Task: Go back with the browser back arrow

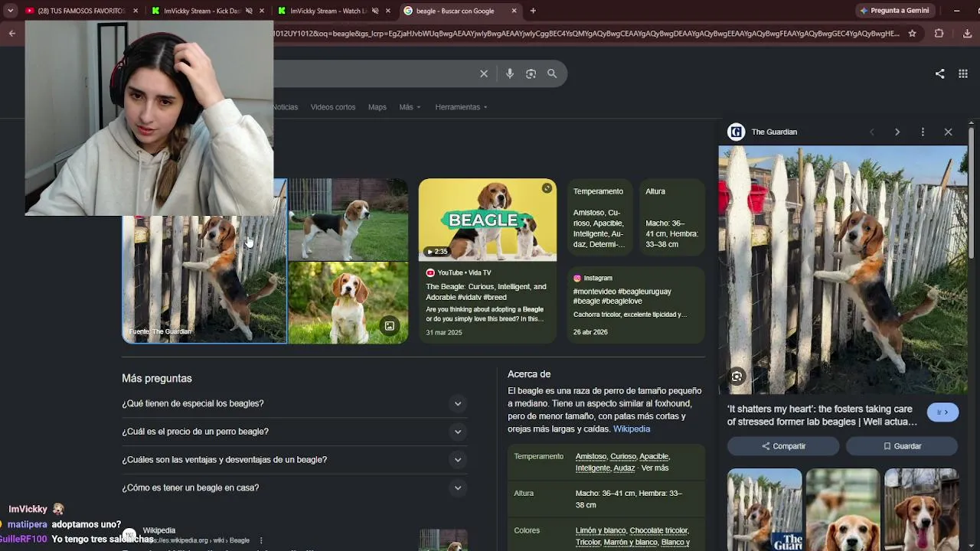Action: point(11,34)
